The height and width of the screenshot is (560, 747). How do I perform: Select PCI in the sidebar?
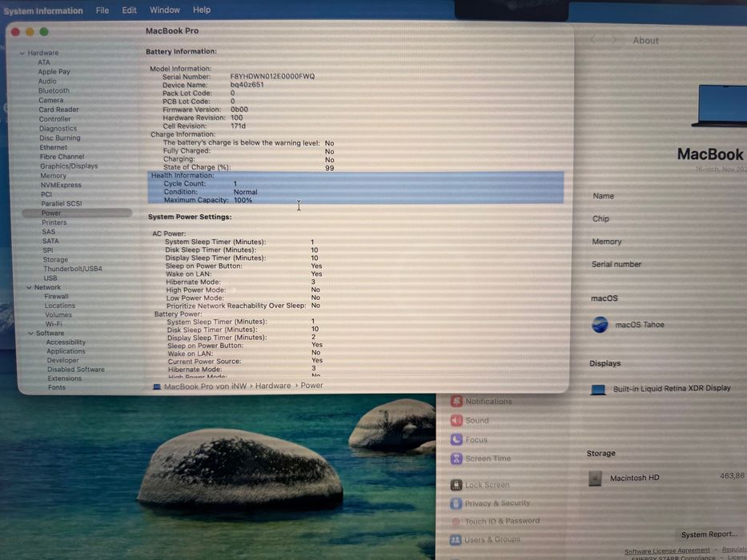point(46,194)
